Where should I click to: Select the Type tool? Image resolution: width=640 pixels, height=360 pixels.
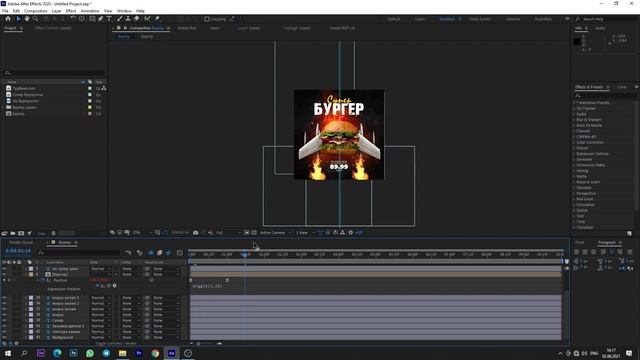click(109, 19)
